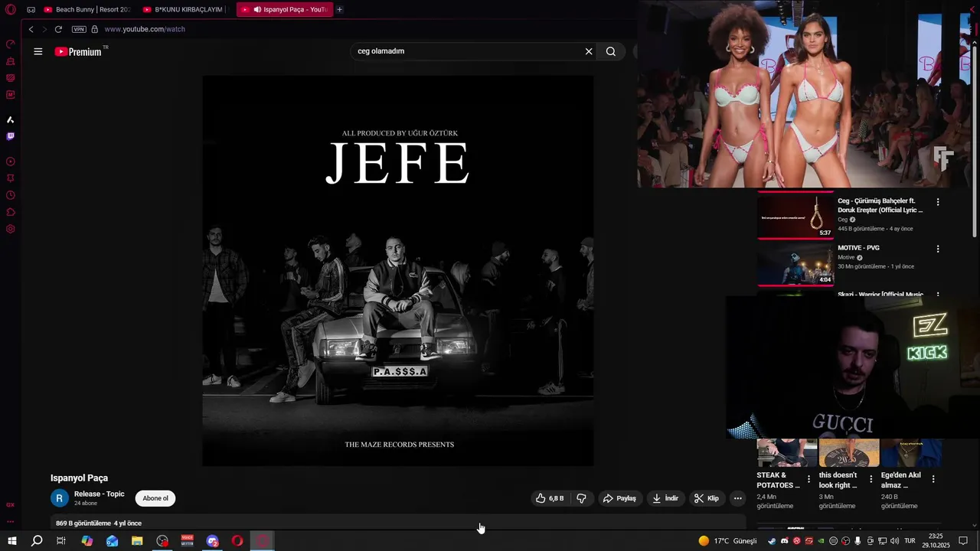980x551 pixels.
Task: Open STEAK & POTATOES short
Action: 787,452
